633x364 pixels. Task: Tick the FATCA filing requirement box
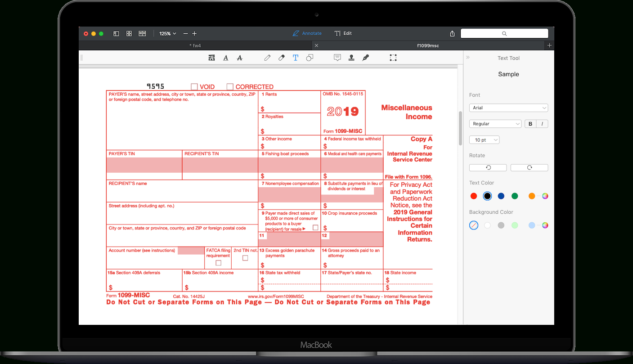(218, 263)
